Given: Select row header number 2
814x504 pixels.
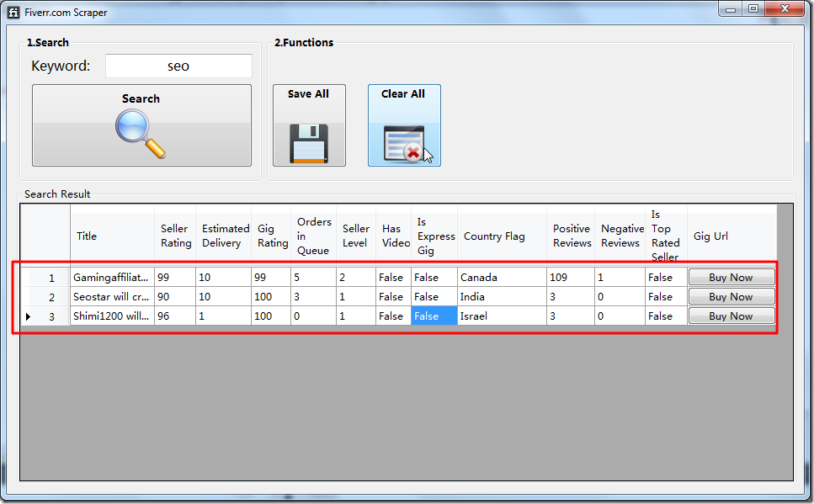Looking at the screenshot, I should [45, 296].
